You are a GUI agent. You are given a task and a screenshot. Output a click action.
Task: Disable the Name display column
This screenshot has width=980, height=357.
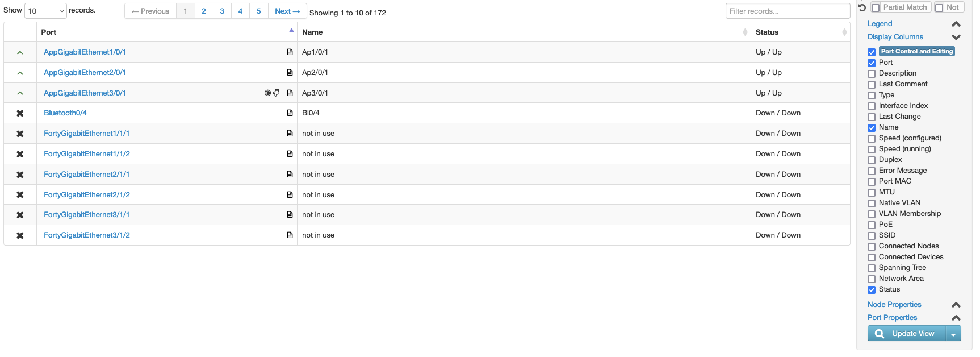(872, 127)
